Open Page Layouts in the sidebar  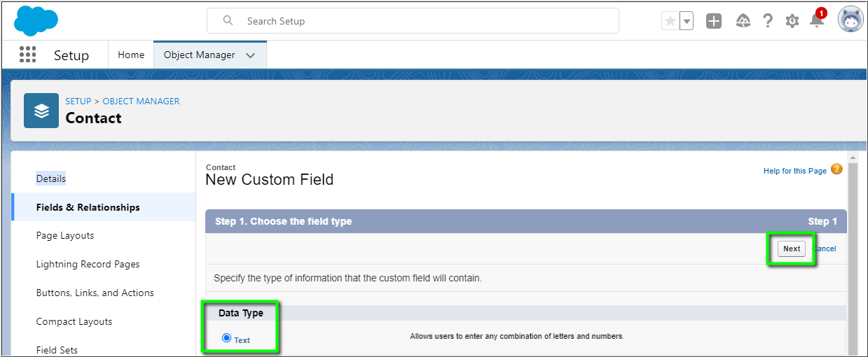pos(65,236)
